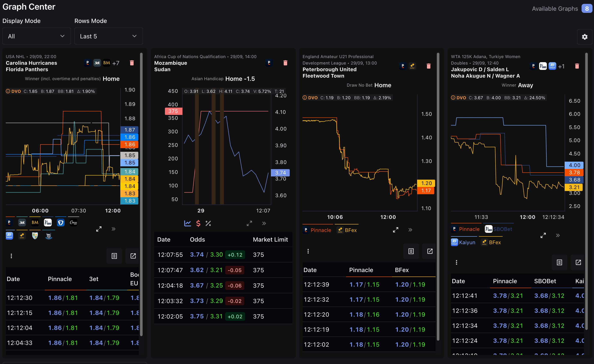Expand the Mozambique chart to fullscreen
This screenshot has width=594, height=364.
249,223
